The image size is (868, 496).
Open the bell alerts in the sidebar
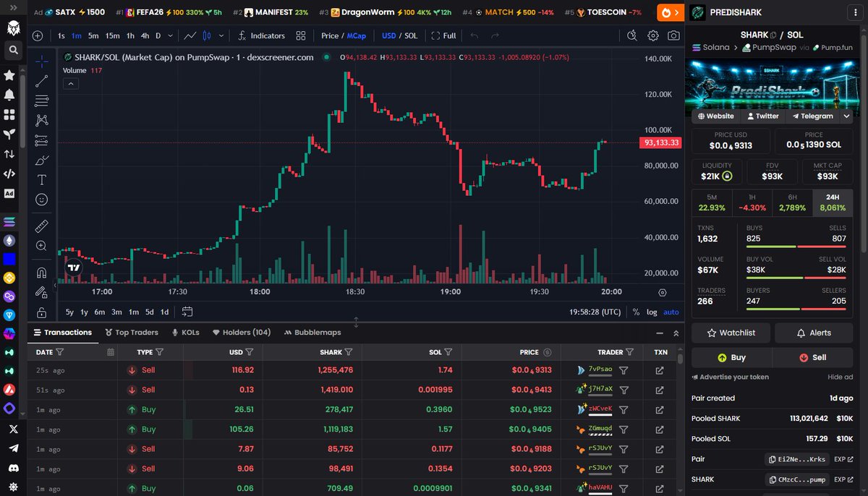tap(9, 95)
